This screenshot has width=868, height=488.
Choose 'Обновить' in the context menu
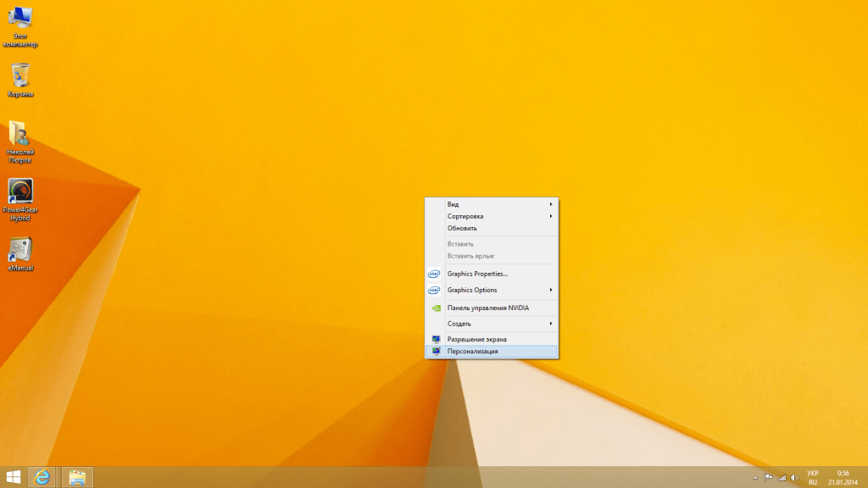coord(463,228)
